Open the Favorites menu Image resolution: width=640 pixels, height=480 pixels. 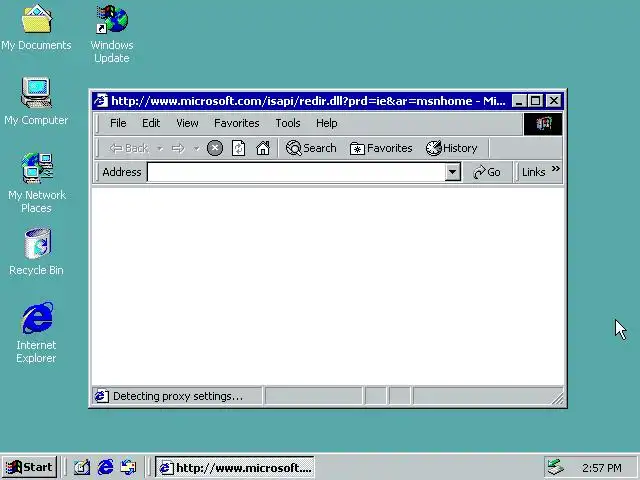(237, 123)
